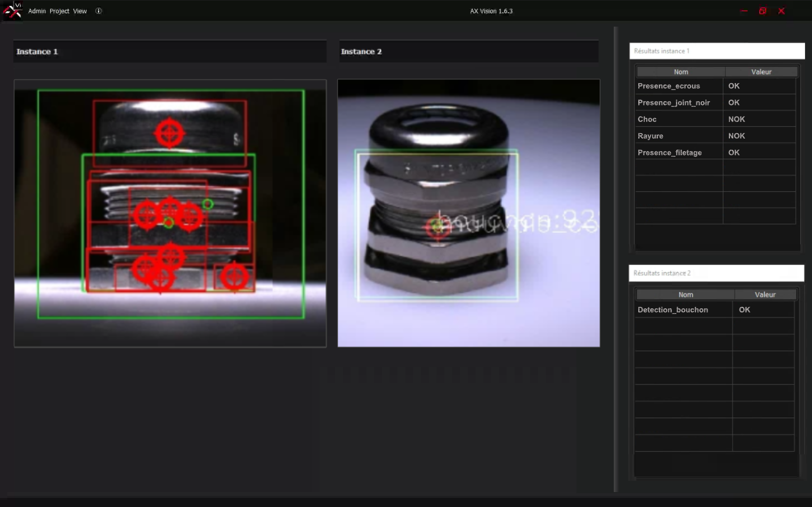Minimize the AX Vision window
Image resolution: width=812 pixels, height=507 pixels.
pyautogui.click(x=744, y=11)
